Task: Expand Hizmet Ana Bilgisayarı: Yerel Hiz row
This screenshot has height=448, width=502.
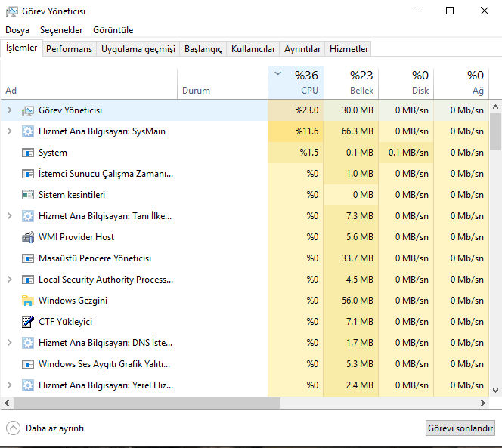Action: (10, 385)
